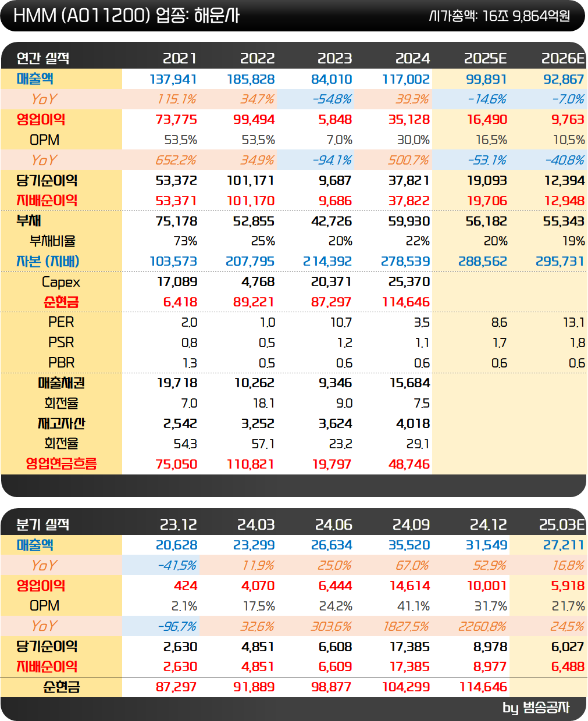Click the HMM (A011200) title text

tap(82, 16)
